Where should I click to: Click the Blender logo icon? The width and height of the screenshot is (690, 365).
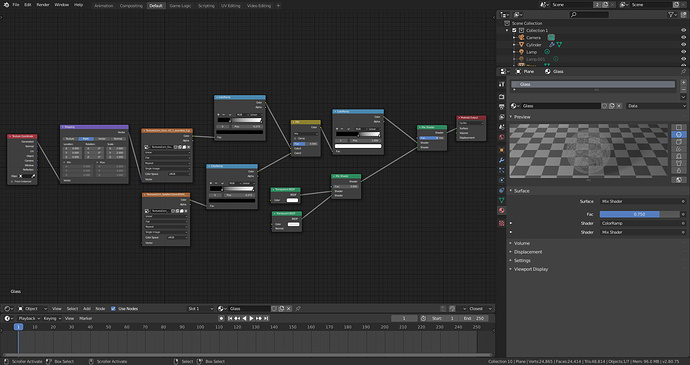click(6, 5)
